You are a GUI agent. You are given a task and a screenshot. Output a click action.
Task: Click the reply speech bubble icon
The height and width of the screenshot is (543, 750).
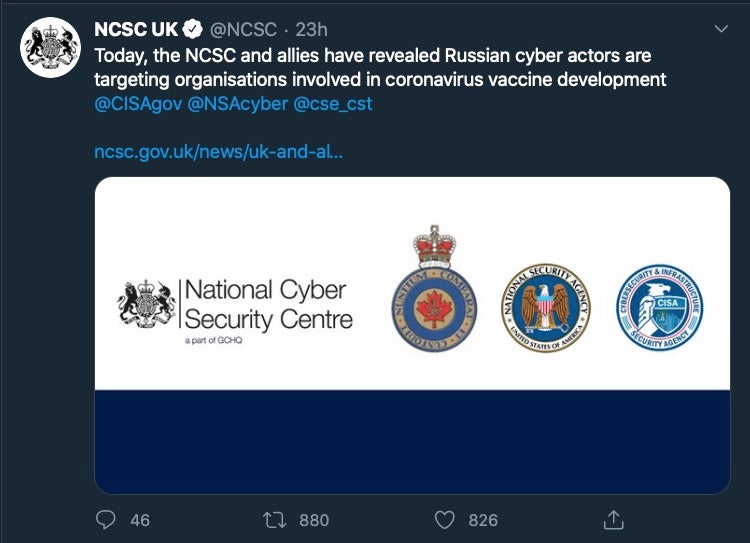point(107,519)
